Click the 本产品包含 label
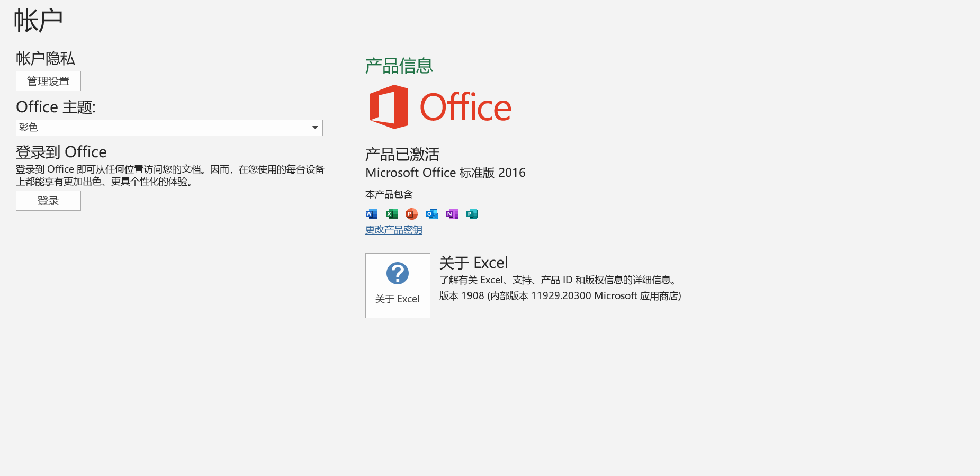Image resolution: width=980 pixels, height=476 pixels. point(389,194)
